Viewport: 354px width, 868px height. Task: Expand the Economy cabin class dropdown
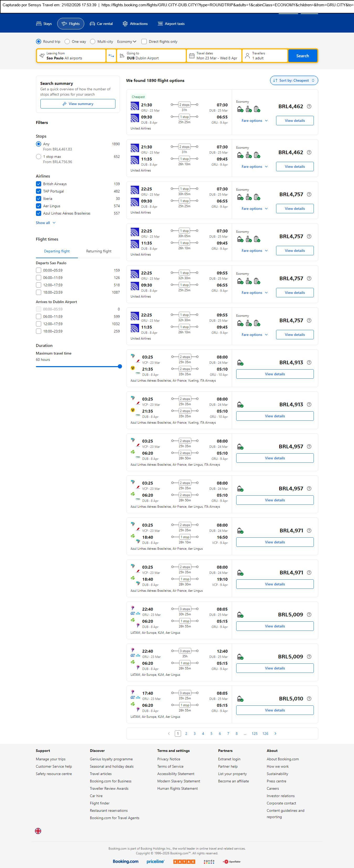point(126,42)
